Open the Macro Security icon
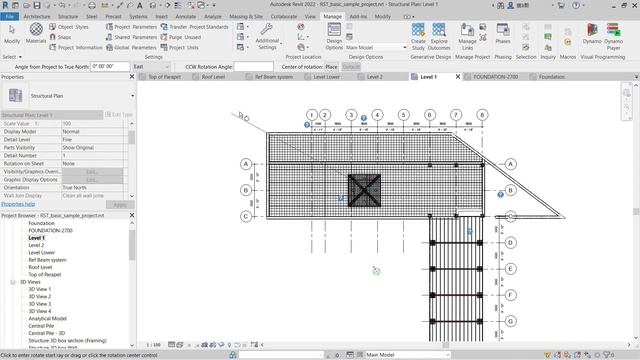The height and width of the screenshot is (360, 640). [x=567, y=42]
